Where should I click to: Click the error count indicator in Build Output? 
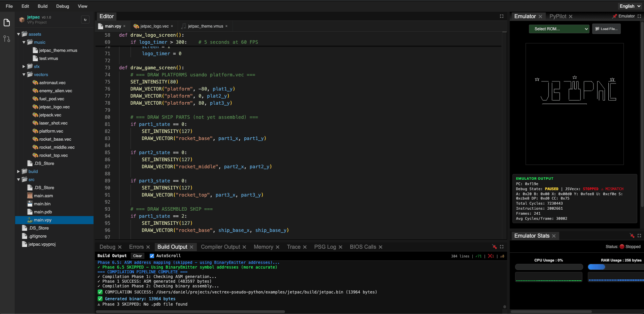[x=491, y=256]
